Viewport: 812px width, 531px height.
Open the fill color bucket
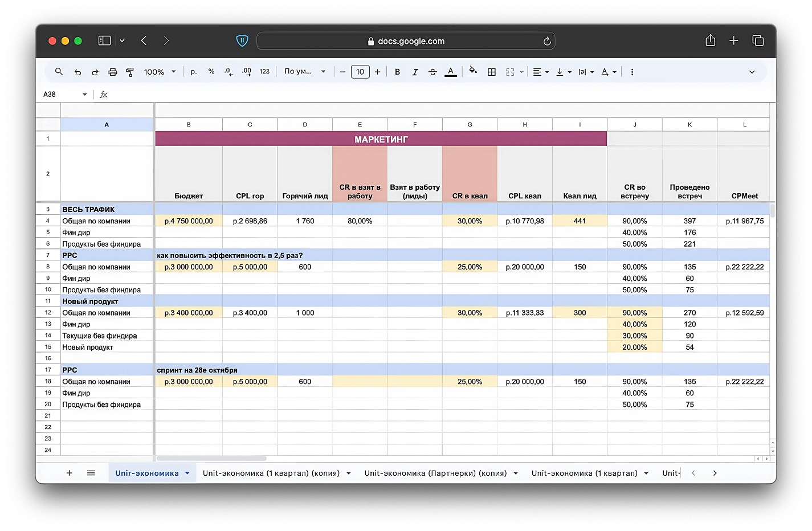tap(473, 71)
